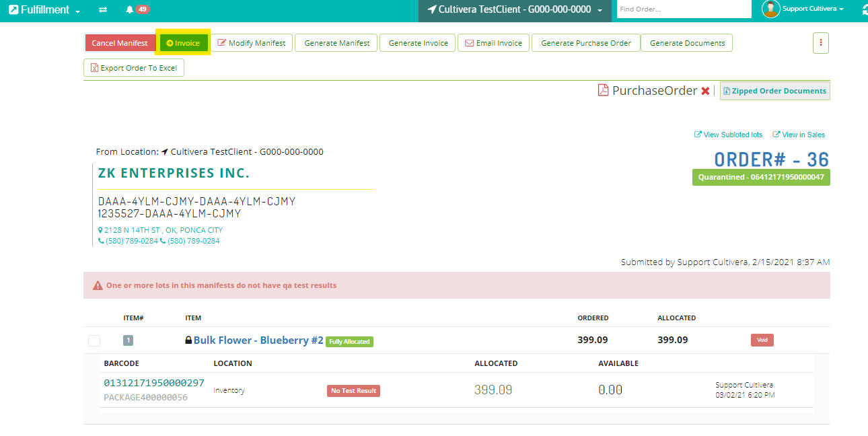The image size is (868, 436).
Task: Click Generate Purchase Order button
Action: tap(586, 43)
